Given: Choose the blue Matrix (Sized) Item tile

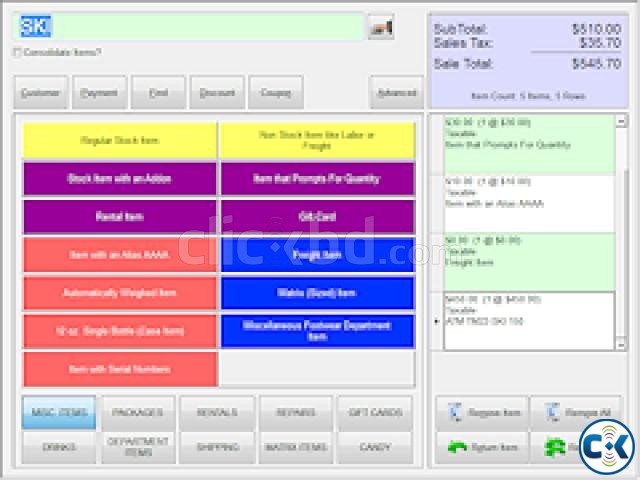Looking at the screenshot, I should (x=317, y=292).
